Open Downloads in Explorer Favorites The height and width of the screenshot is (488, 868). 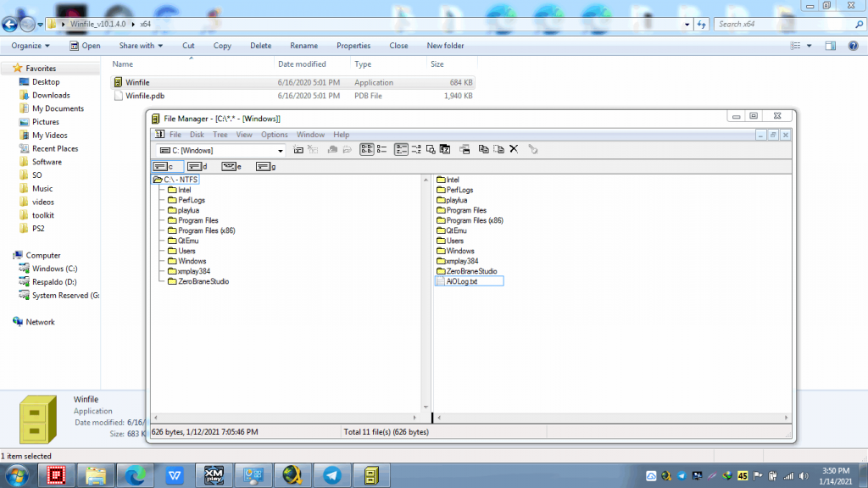[x=51, y=95]
